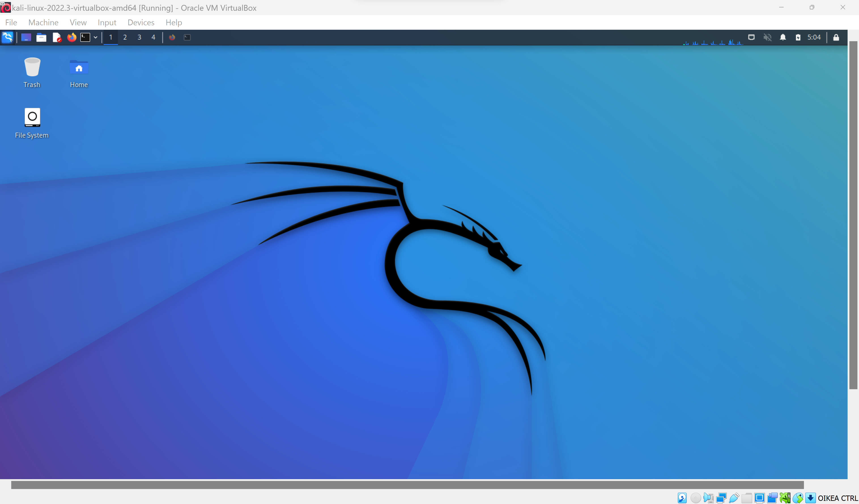Click the VirtualBox USB status icon
859x504 pixels.
(x=734, y=498)
